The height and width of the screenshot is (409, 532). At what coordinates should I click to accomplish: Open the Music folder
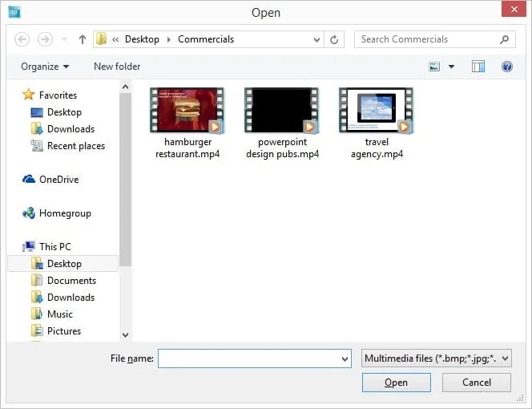click(60, 314)
